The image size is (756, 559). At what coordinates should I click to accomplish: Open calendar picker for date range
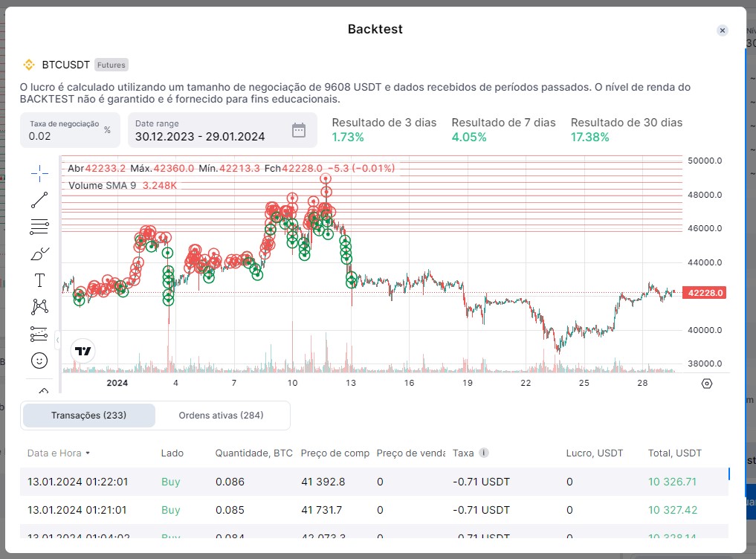[x=298, y=131]
